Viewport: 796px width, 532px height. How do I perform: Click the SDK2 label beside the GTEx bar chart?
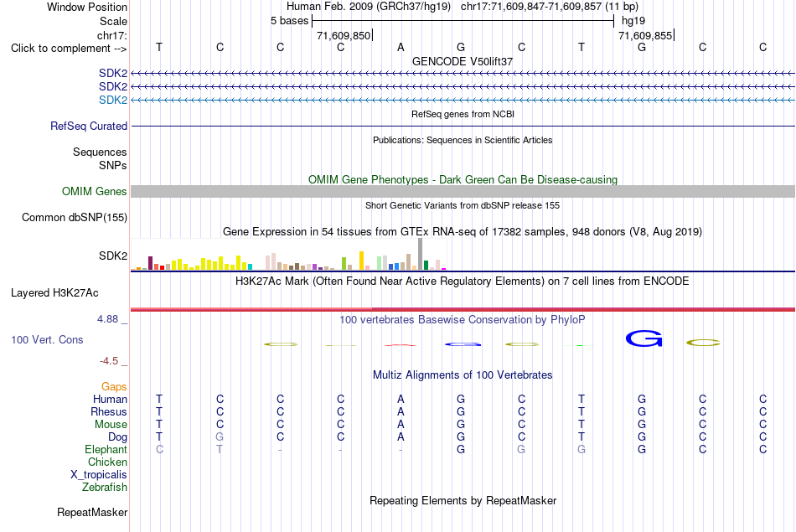click(113, 256)
